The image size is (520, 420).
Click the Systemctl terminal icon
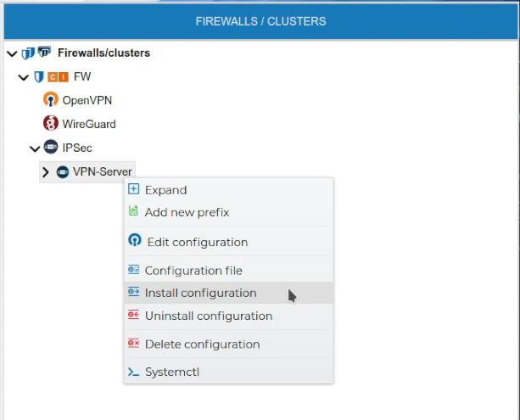[x=133, y=372]
